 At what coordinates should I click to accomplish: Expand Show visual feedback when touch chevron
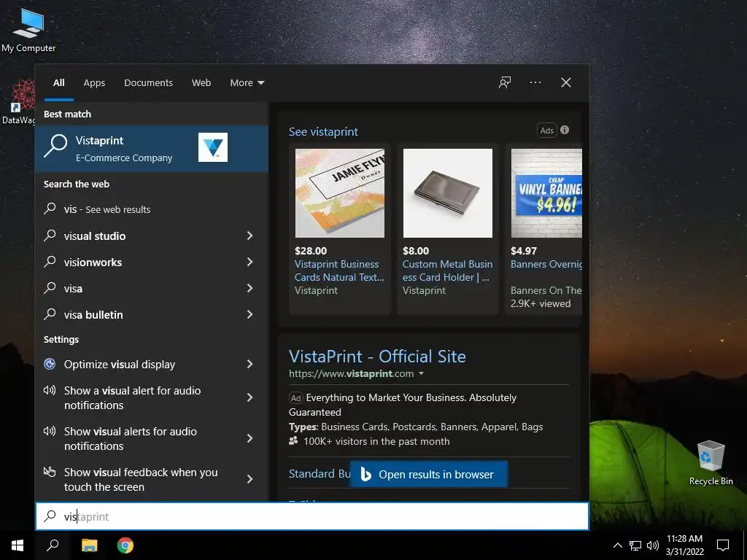pos(249,480)
